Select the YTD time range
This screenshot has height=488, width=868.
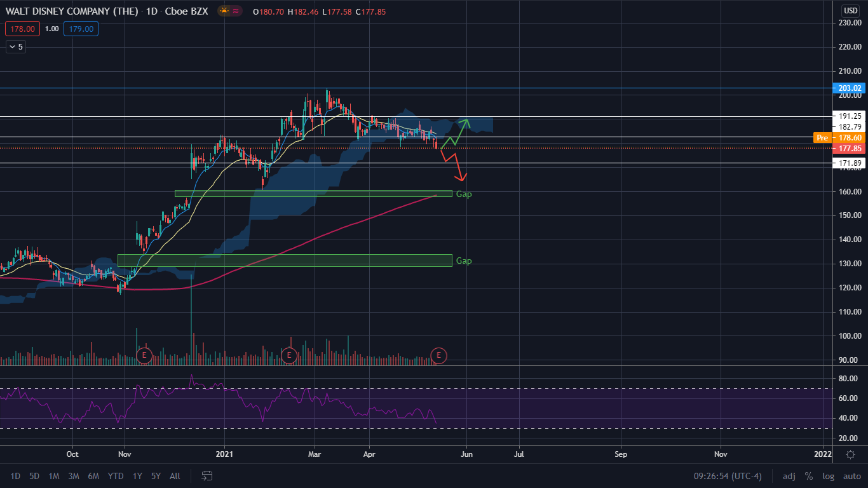[x=116, y=476]
